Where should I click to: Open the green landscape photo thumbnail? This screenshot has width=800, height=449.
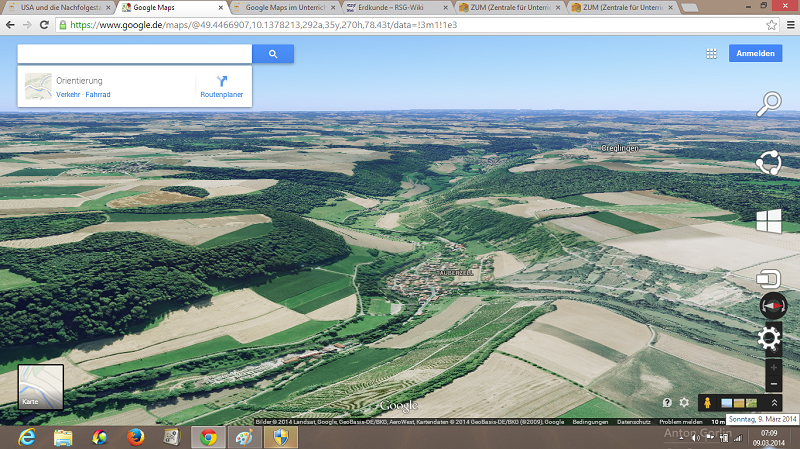coord(751,403)
